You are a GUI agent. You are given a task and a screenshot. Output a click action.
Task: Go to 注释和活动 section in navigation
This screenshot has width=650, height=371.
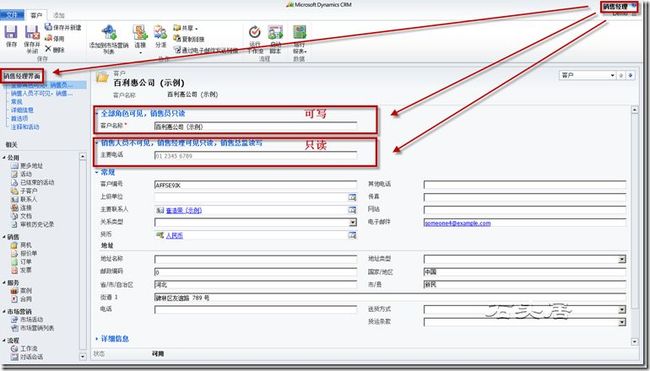pos(25,126)
